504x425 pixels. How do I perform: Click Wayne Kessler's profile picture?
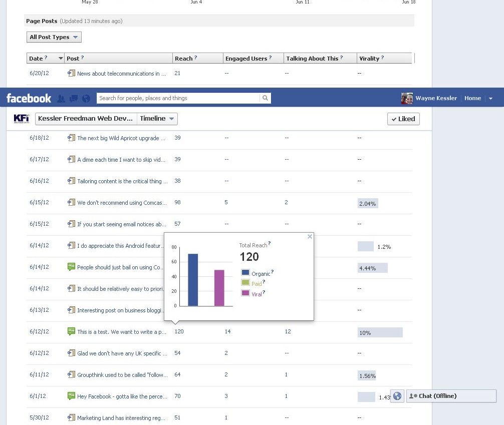(407, 98)
